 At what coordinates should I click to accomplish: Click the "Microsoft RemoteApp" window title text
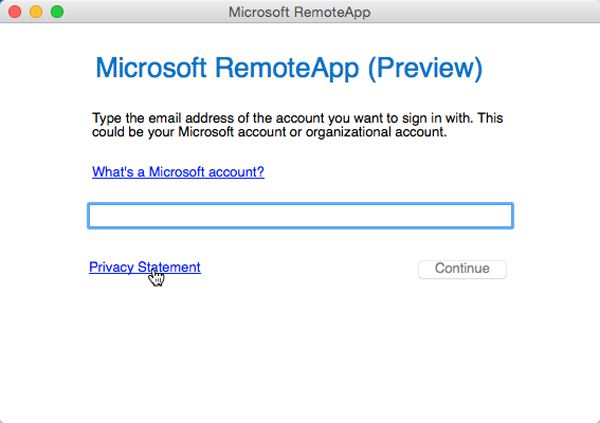[300, 12]
